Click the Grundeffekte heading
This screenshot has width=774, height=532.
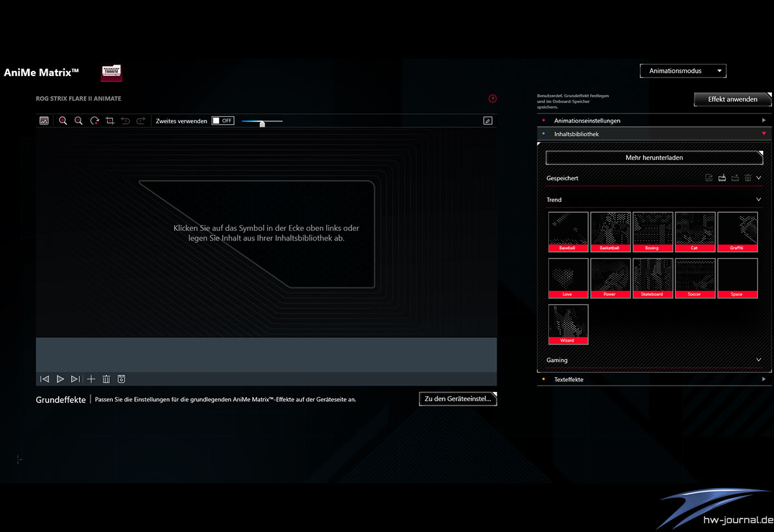coord(61,400)
